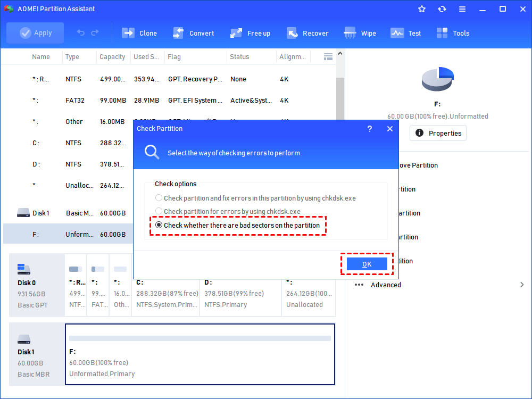Select the F: 60.00GB block in Disk 1 map
This screenshot has width=532, height=399.
coord(200,354)
